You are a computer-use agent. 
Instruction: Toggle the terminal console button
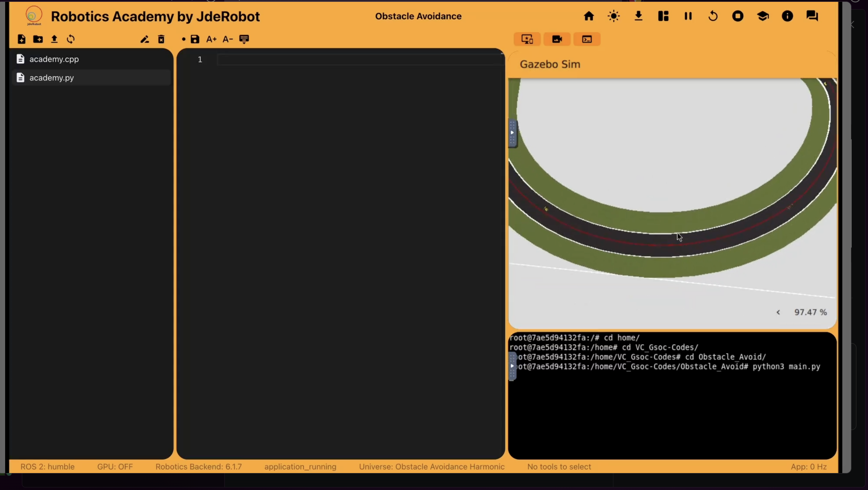tap(587, 39)
